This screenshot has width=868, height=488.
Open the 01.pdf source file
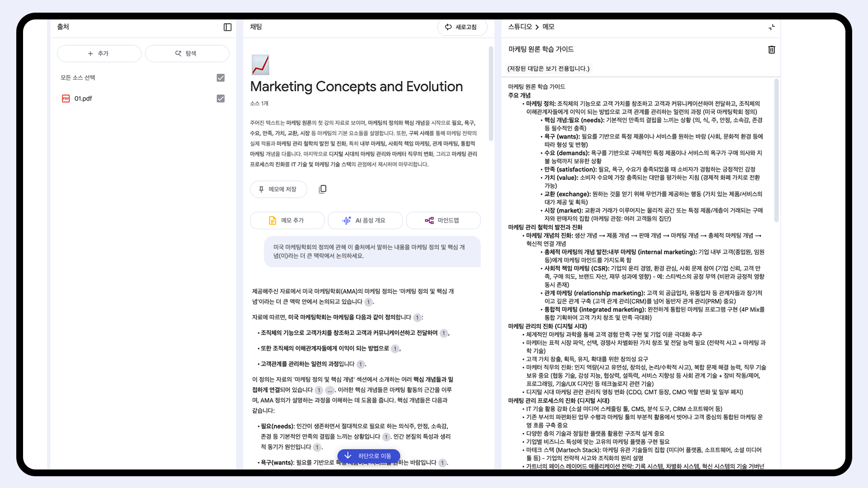coord(83,99)
